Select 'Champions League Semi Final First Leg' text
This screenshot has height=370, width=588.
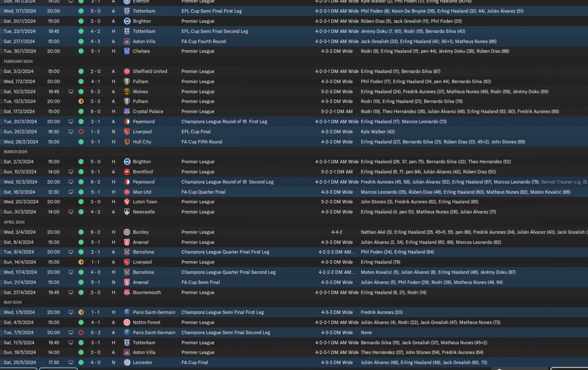[x=223, y=312]
